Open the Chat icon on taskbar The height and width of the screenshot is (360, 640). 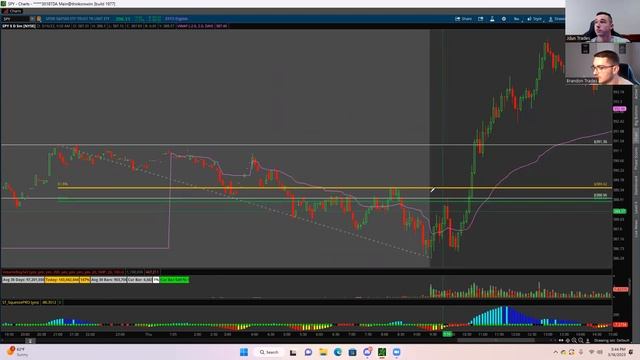[308, 352]
